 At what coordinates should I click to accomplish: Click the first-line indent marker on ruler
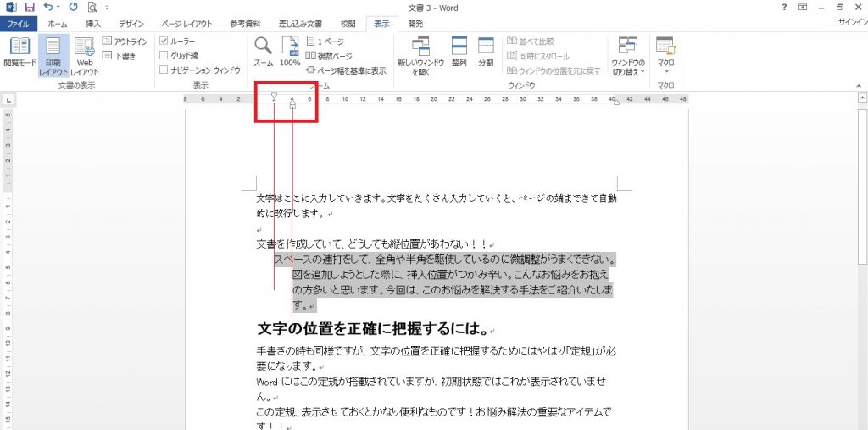[x=274, y=97]
